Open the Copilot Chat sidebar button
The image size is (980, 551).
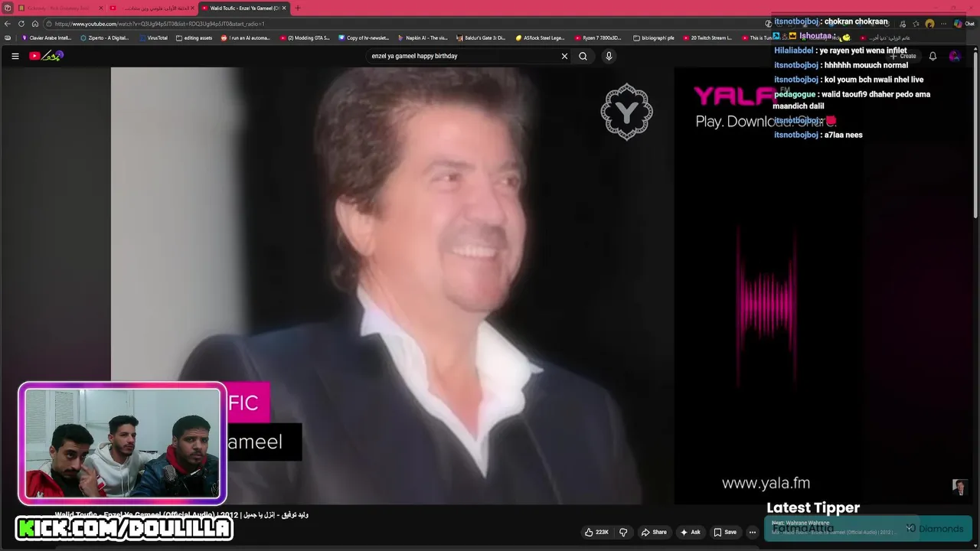click(963, 24)
